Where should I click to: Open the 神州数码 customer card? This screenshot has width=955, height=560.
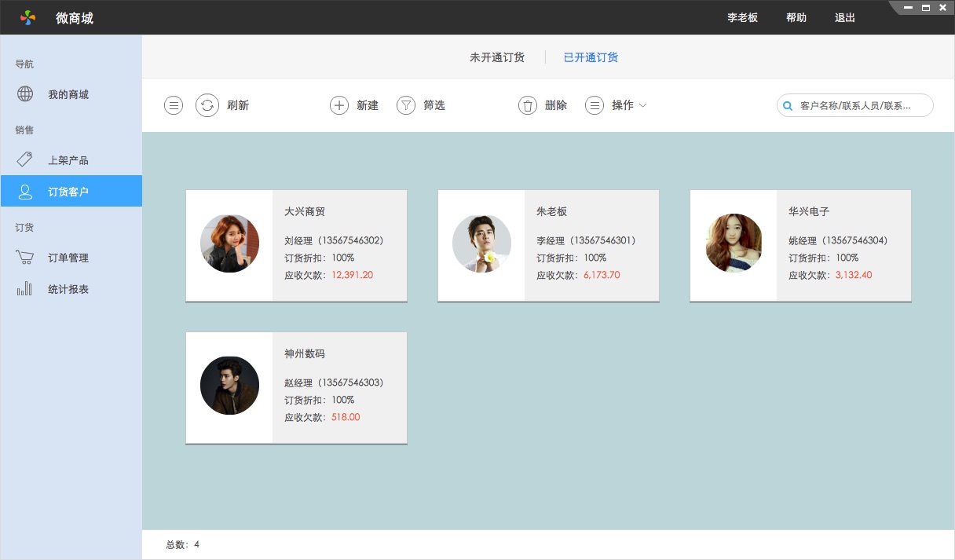pos(296,388)
